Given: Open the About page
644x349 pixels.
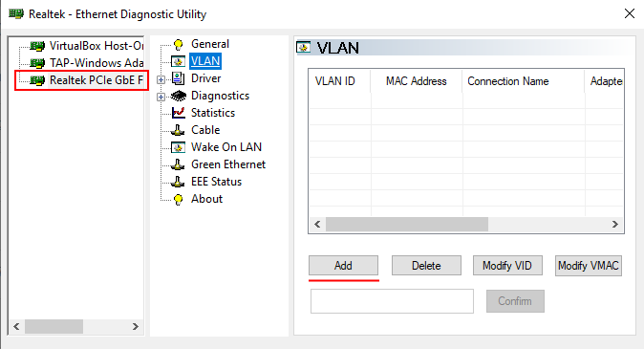Looking at the screenshot, I should tap(206, 199).
